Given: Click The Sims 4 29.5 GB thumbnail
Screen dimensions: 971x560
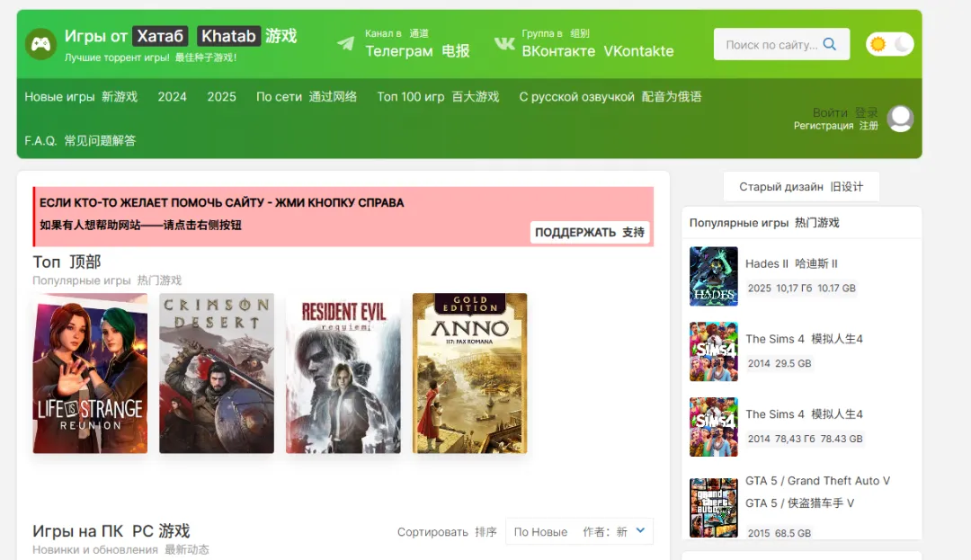Looking at the screenshot, I should pos(713,351).
